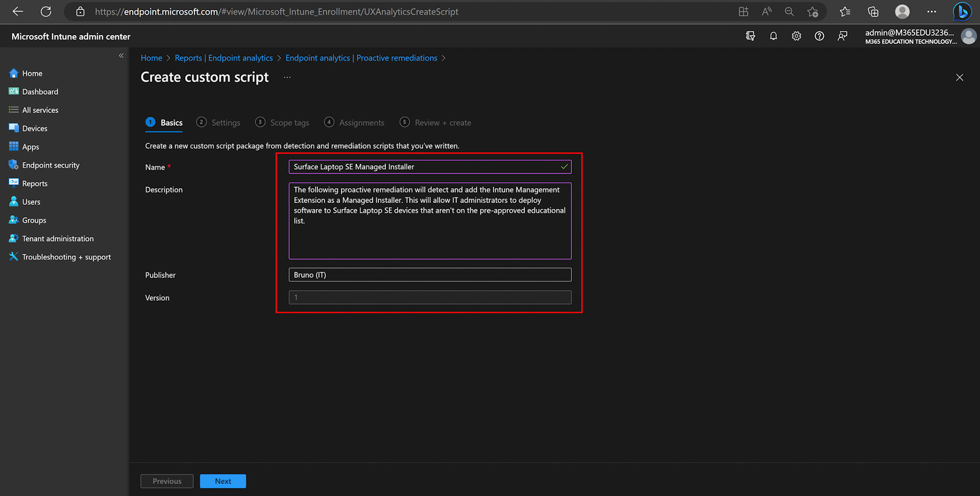Open the Intune directory and subscription filter icon
This screenshot has width=980, height=496.
pyautogui.click(x=750, y=36)
